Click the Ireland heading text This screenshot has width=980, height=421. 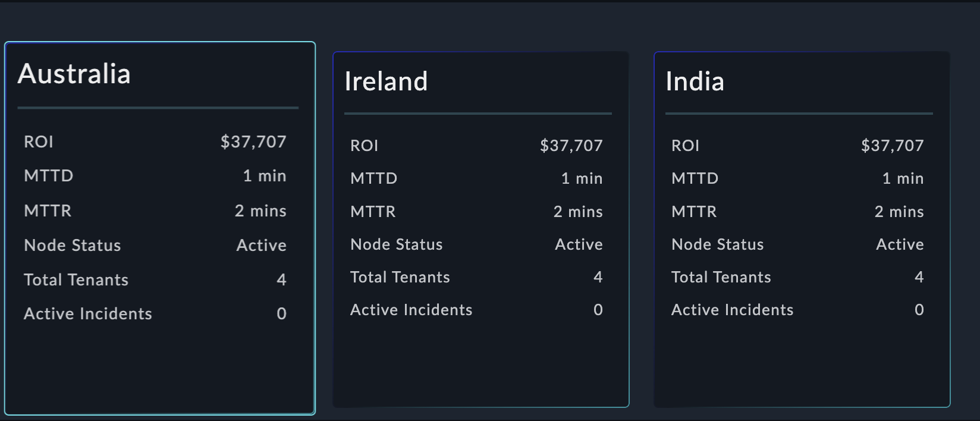pyautogui.click(x=386, y=81)
